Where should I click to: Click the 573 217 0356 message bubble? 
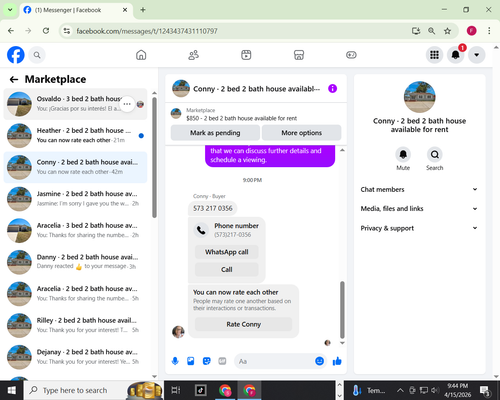213,208
